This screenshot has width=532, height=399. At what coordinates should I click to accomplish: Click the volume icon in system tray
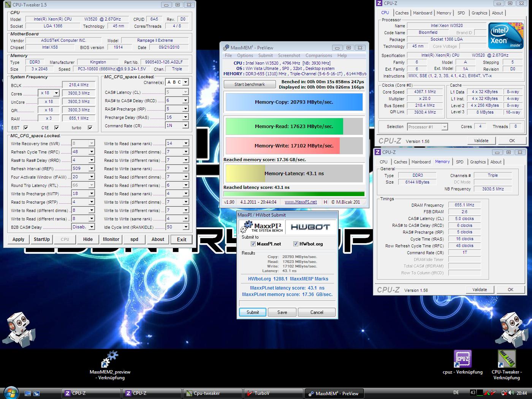coord(511,393)
